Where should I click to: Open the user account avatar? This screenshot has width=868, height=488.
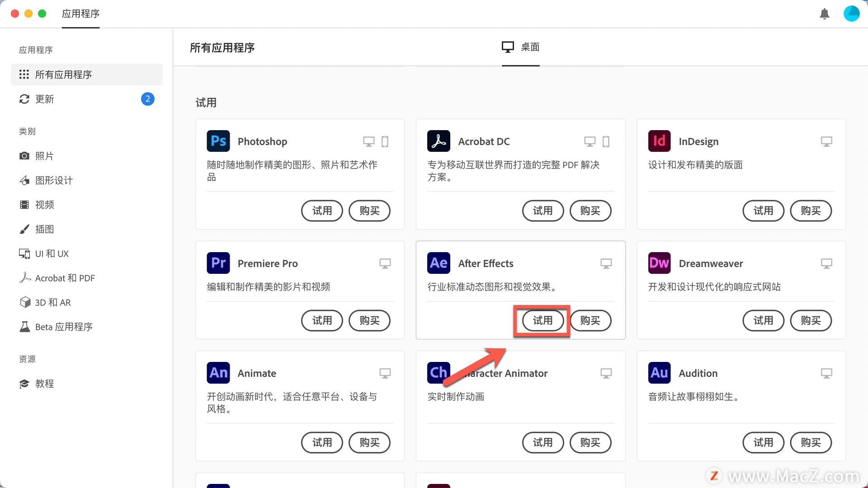[851, 14]
